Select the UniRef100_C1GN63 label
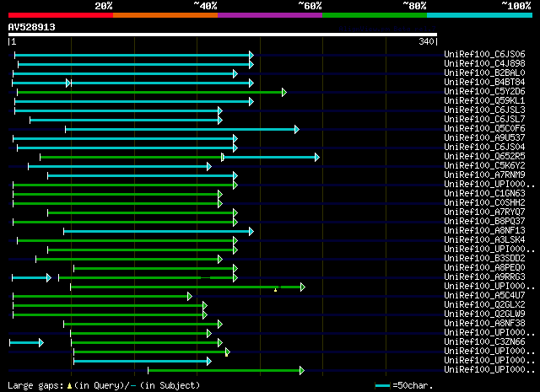This screenshot has height=392, width=540. click(x=484, y=194)
